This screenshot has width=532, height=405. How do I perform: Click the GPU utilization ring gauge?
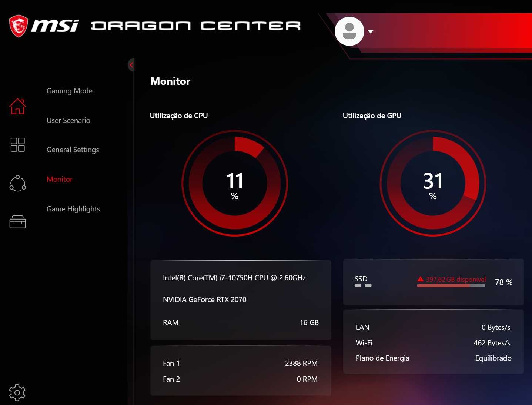433,183
